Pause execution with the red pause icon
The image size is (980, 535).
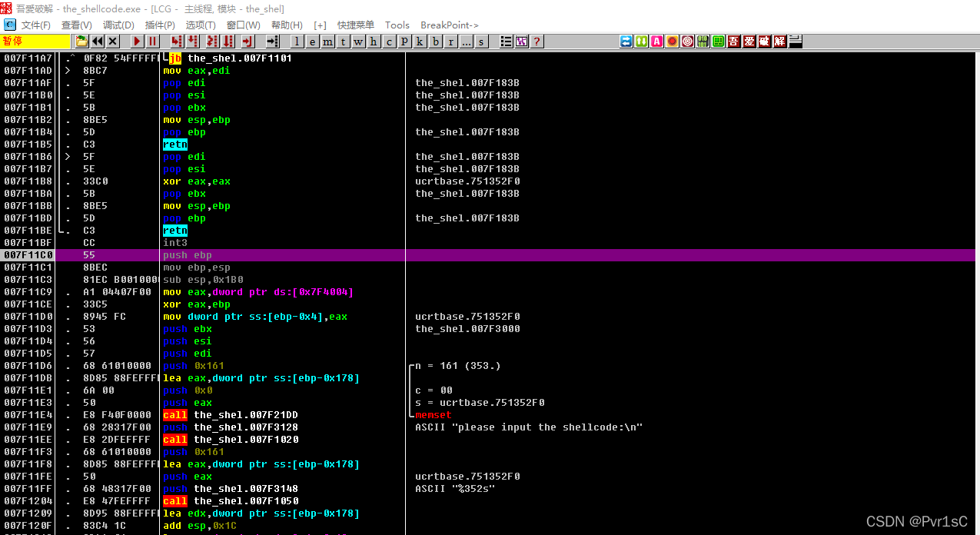click(152, 42)
